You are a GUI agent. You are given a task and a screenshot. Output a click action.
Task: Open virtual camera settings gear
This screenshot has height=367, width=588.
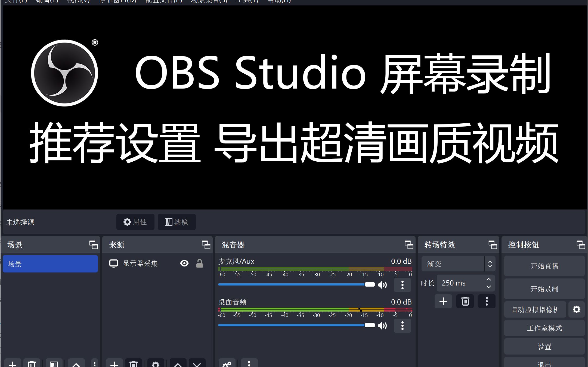[577, 309]
